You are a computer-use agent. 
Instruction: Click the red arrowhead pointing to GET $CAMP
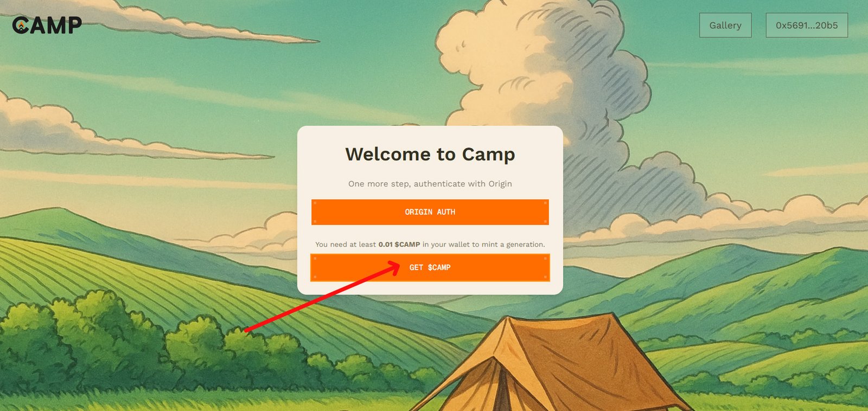[x=394, y=267]
